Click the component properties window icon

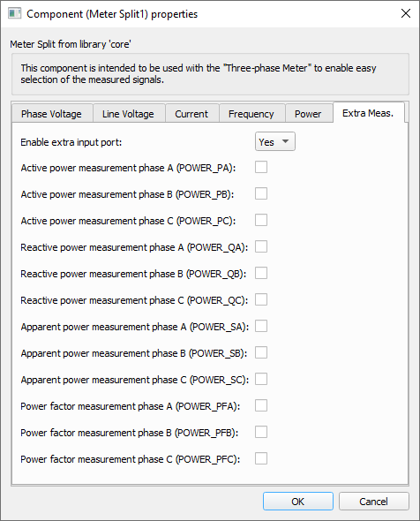14,13
